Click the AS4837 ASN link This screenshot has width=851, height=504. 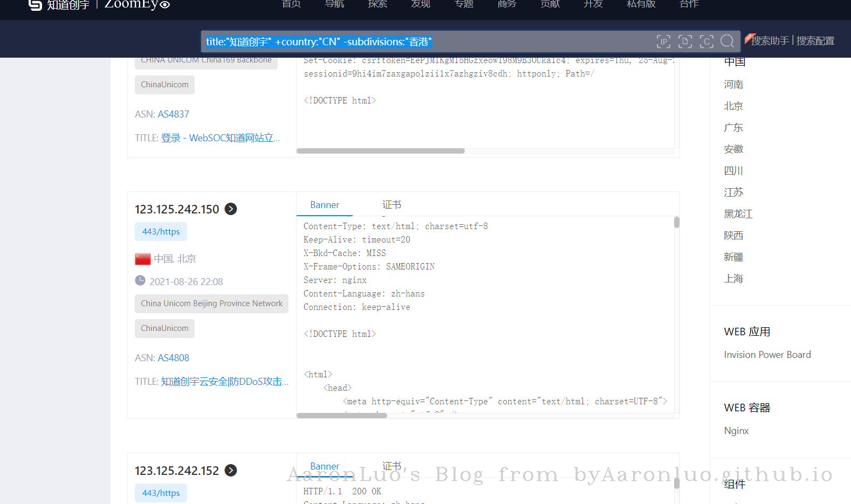point(173,114)
